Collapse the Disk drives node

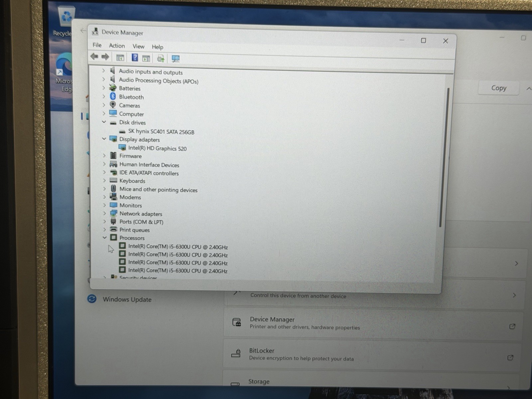coord(104,122)
